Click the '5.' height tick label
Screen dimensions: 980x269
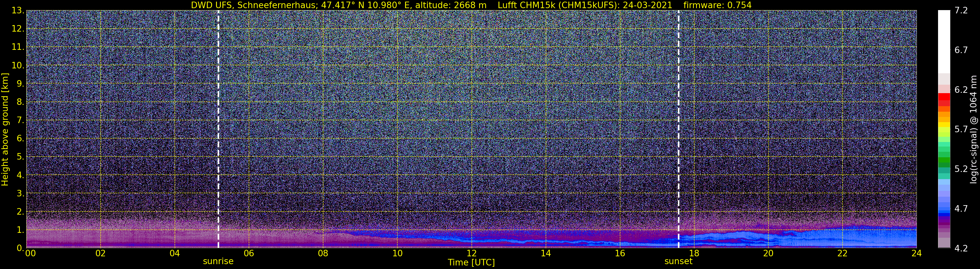[x=20, y=157]
